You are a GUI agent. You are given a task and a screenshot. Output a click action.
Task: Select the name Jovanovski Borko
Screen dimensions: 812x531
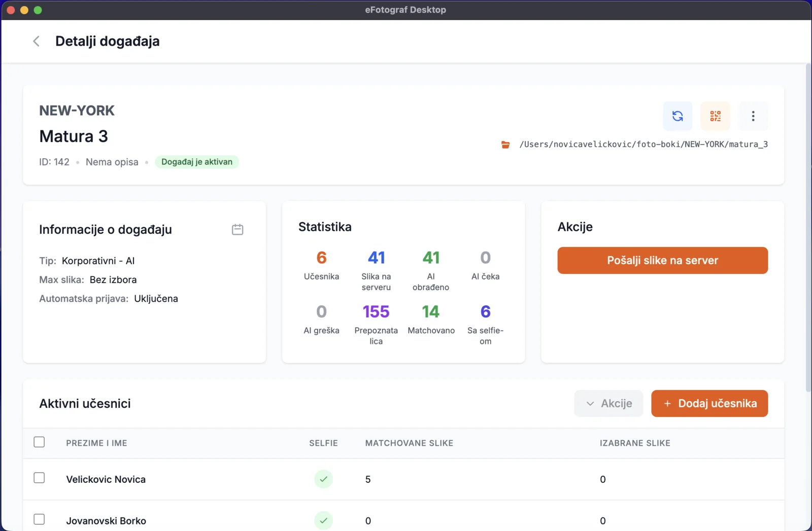pos(106,521)
